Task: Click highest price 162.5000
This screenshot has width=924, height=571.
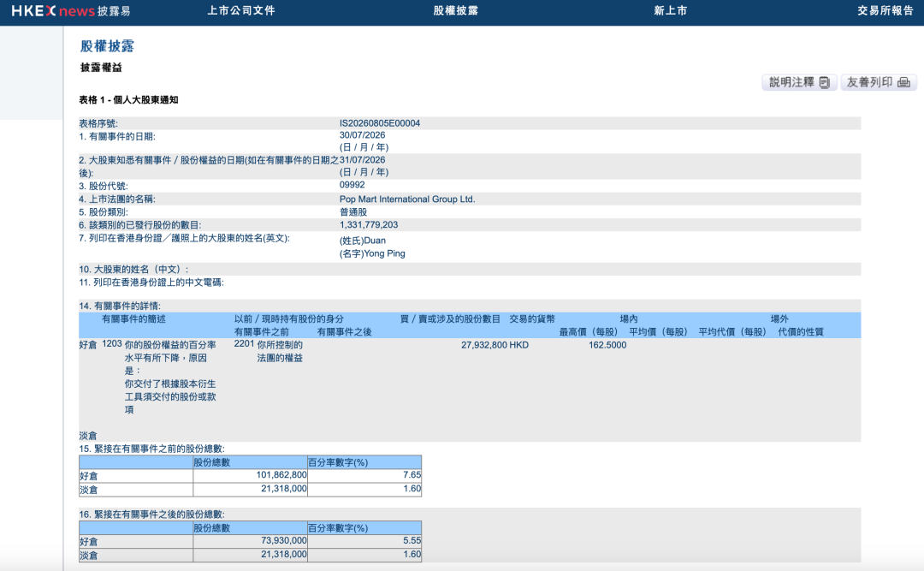Action: point(607,345)
